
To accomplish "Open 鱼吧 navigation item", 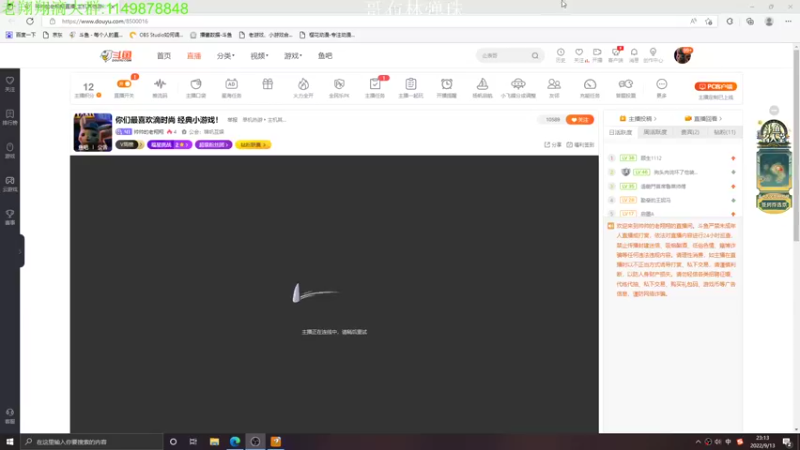I will pyautogui.click(x=325, y=56).
